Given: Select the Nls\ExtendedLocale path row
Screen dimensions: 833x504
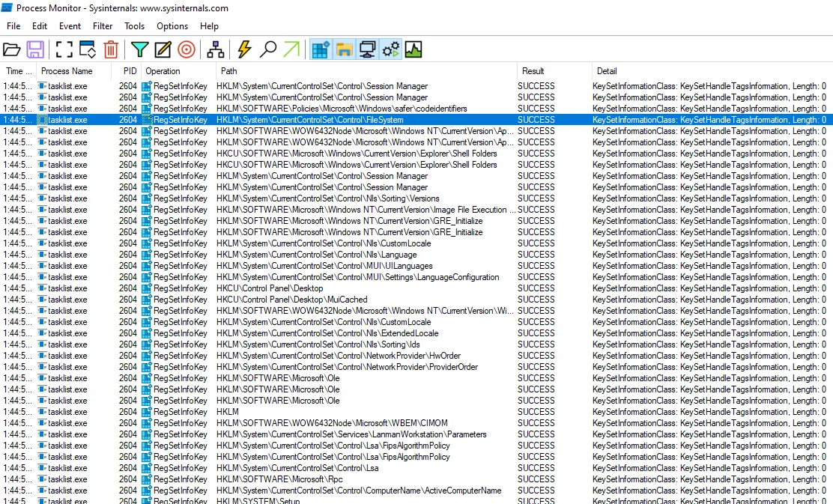Looking at the screenshot, I should click(x=416, y=333).
